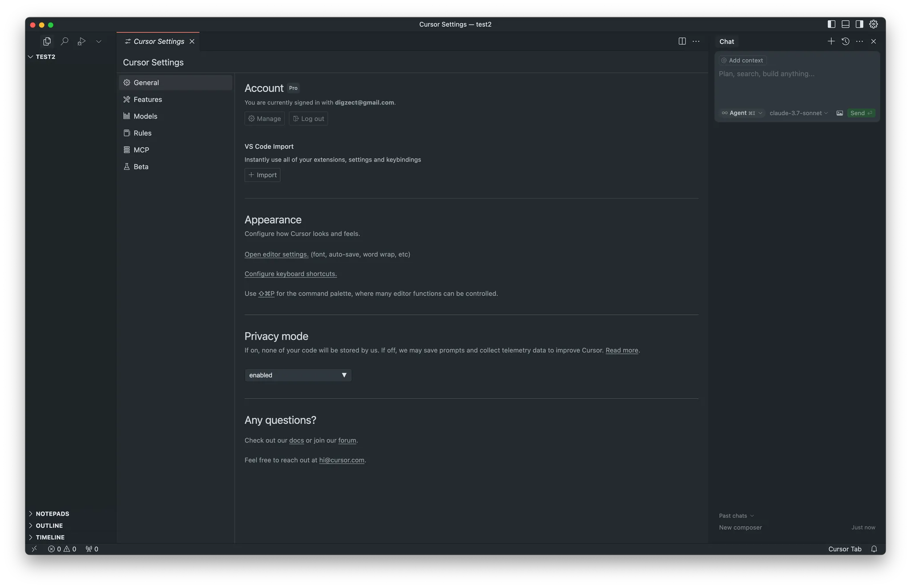Toggle the bottom panel layout icon
Image resolution: width=911 pixels, height=588 pixels.
tap(846, 24)
